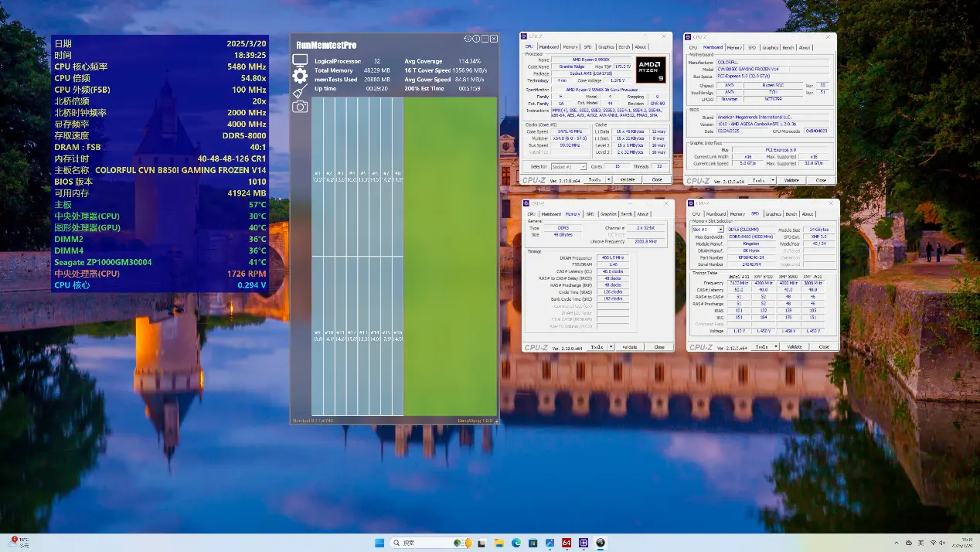Click the DDR5-8000 value in the overlay
Image resolution: width=980 pixels, height=552 pixels.
point(244,135)
